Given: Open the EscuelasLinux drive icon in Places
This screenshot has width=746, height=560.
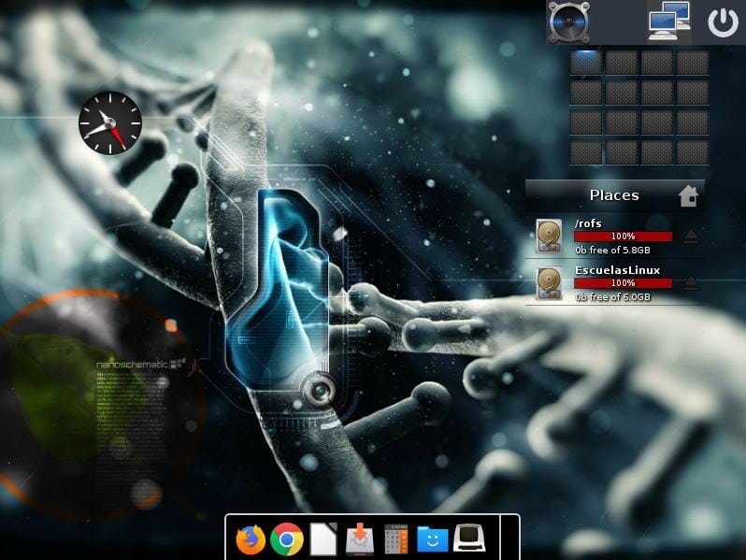Looking at the screenshot, I should 549,283.
